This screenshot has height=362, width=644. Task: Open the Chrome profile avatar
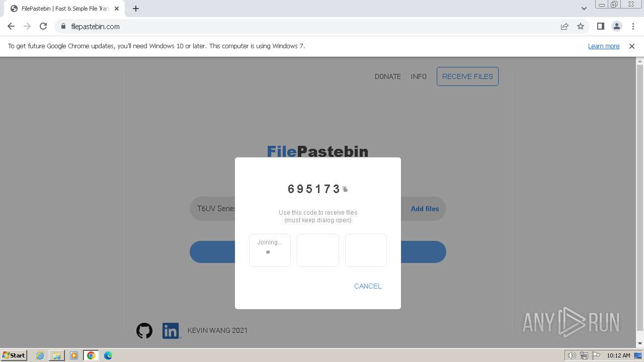[x=616, y=26]
